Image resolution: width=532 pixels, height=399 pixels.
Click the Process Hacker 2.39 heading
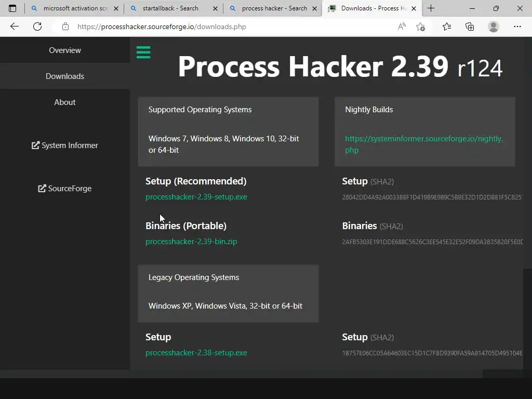tap(313, 66)
